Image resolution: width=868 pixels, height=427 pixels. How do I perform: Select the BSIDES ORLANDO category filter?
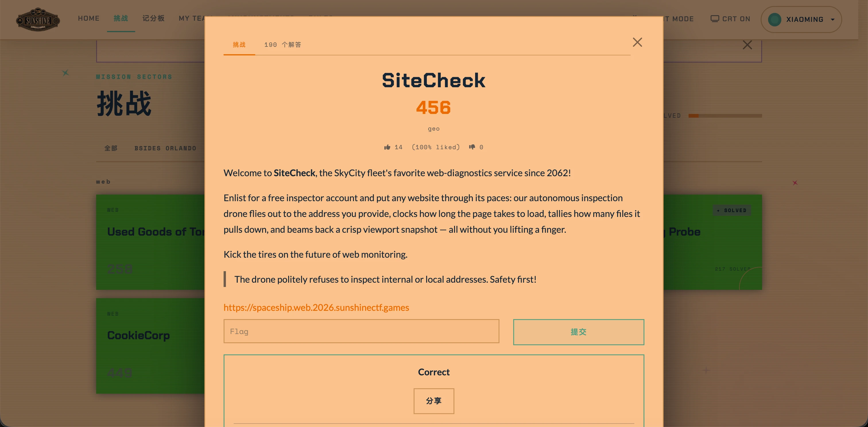pyautogui.click(x=165, y=148)
